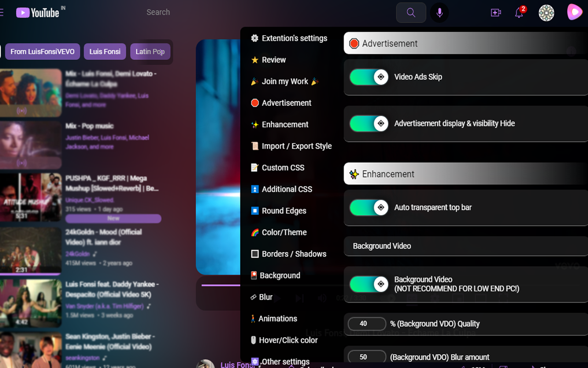Image resolution: width=588 pixels, height=368 pixels.
Task: Open Background section in menu
Action: [x=275, y=276]
